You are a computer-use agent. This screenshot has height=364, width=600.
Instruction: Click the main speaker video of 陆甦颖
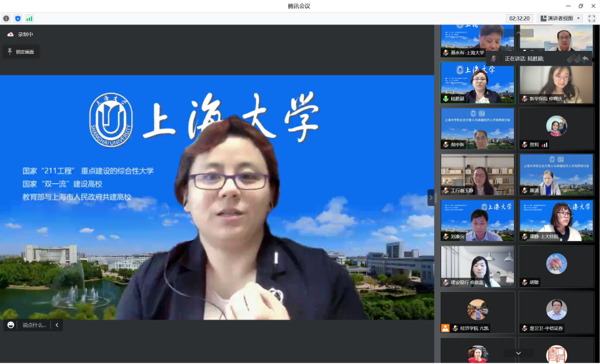coord(217,197)
